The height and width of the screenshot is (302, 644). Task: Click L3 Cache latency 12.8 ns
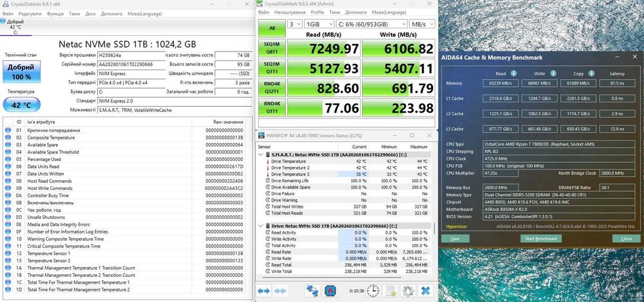pos(617,129)
